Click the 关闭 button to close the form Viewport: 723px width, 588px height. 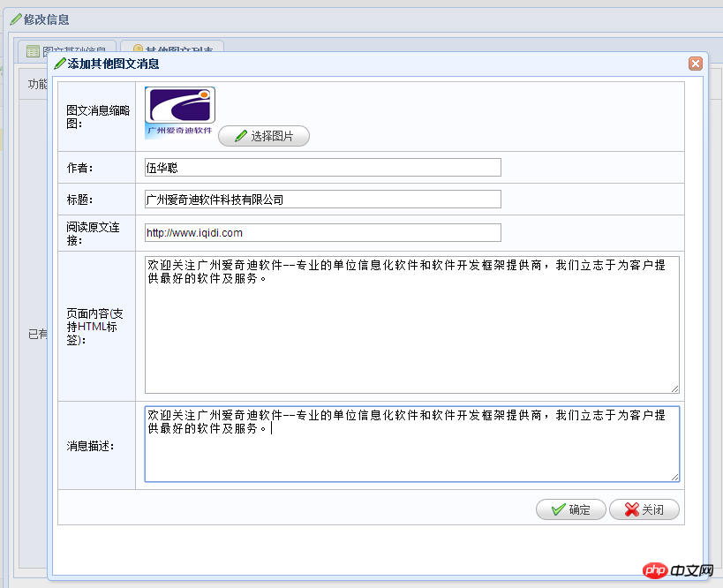644,509
